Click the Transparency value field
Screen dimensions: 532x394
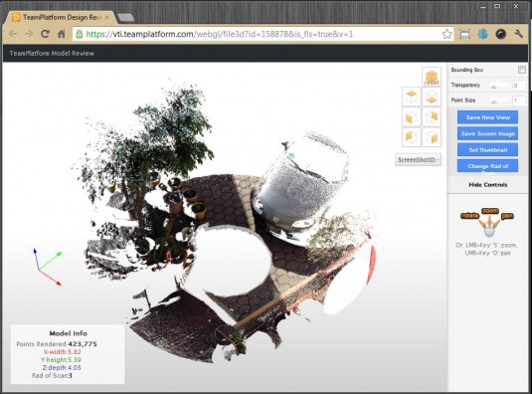(x=518, y=86)
